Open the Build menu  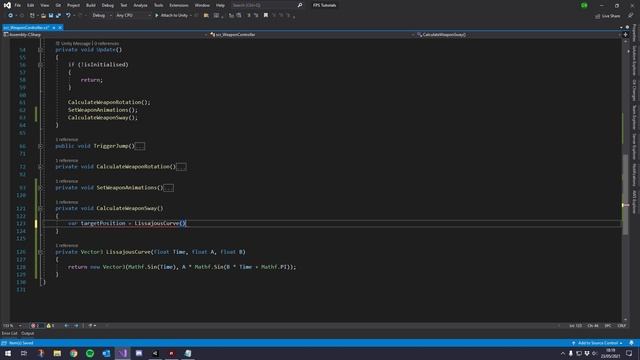tap(91, 5)
